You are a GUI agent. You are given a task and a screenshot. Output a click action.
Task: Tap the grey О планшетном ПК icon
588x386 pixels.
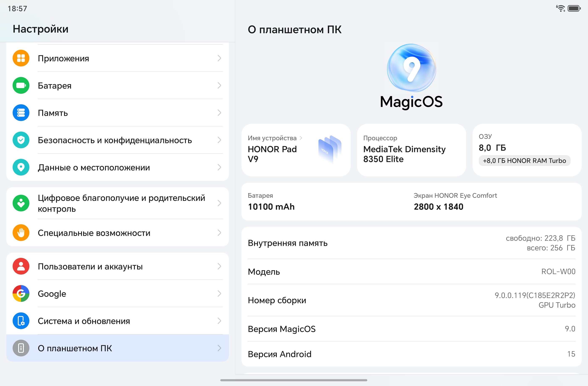[x=21, y=348]
